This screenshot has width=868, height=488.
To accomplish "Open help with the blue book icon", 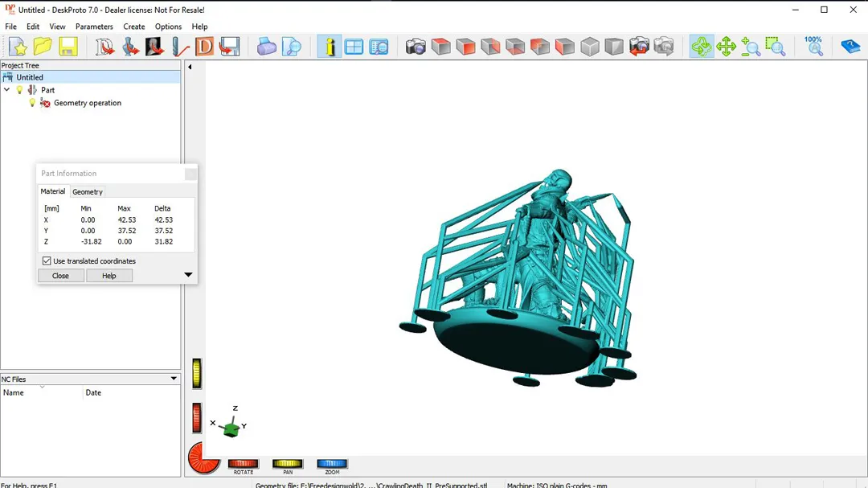I will 850,47.
